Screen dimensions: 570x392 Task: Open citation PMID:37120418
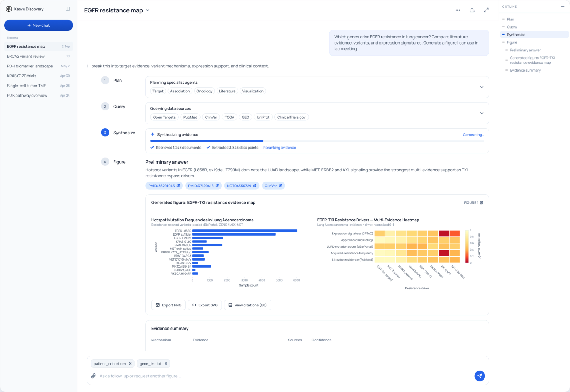[x=203, y=186]
